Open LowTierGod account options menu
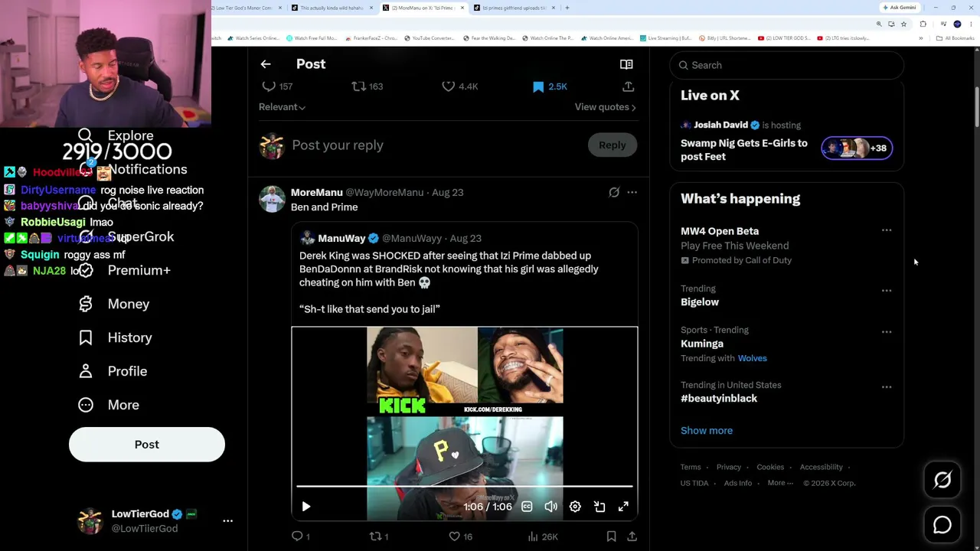Image resolution: width=980 pixels, height=551 pixels. click(x=227, y=520)
